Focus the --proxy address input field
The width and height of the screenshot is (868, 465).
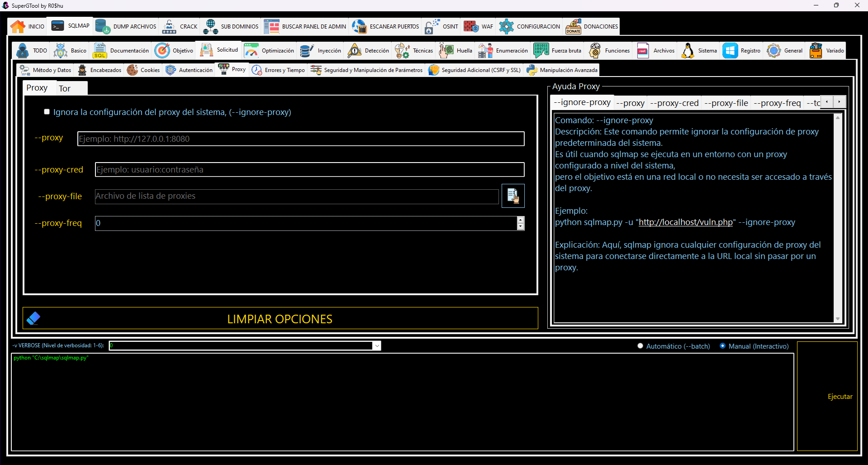coord(301,139)
